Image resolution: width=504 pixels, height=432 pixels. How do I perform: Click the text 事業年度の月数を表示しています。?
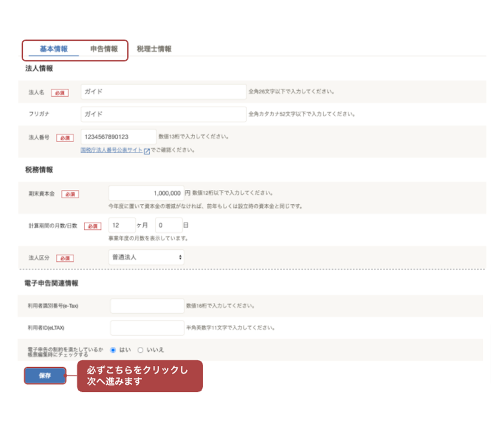click(148, 238)
